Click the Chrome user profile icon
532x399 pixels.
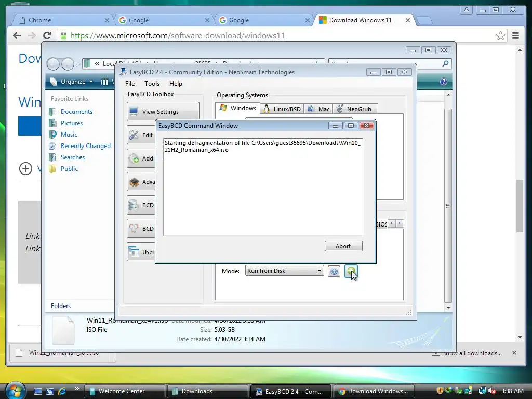467,10
